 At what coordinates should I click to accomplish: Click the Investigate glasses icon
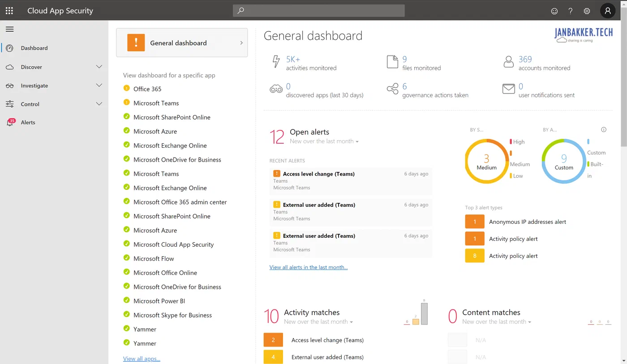(x=9, y=86)
